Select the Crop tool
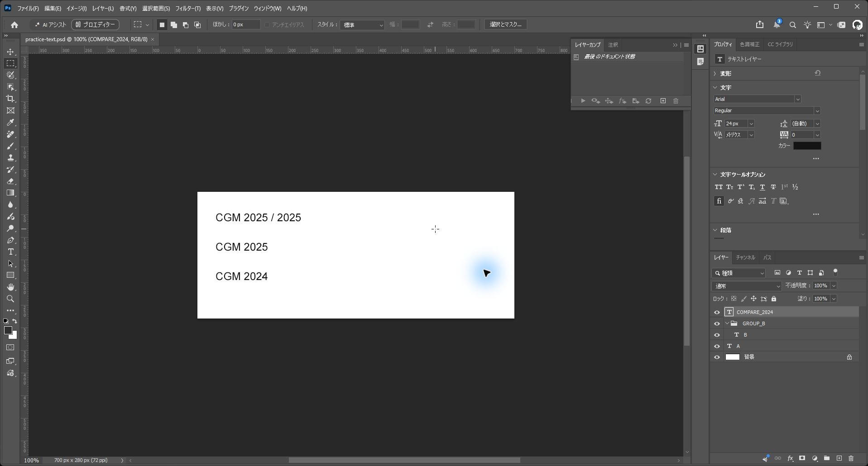The image size is (868, 466). coord(10,99)
